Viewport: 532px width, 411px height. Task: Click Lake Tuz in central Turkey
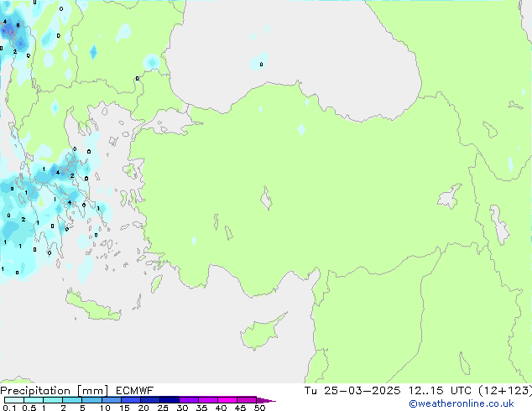pyautogui.click(x=266, y=199)
